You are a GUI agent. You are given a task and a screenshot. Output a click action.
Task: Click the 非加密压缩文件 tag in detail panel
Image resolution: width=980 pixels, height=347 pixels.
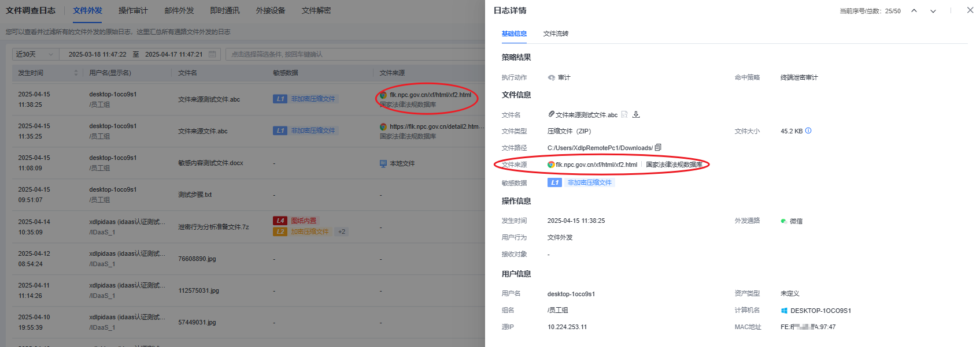click(x=589, y=182)
